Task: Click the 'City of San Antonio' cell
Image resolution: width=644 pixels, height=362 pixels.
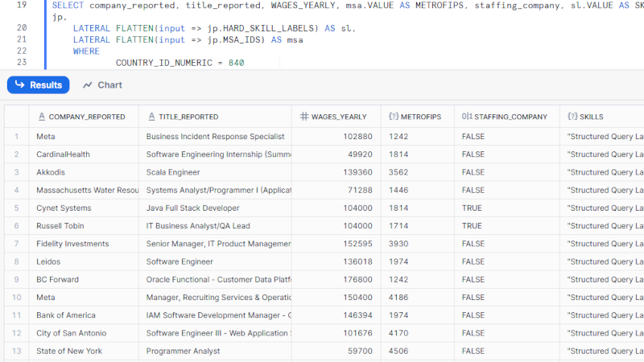Action: click(x=84, y=333)
